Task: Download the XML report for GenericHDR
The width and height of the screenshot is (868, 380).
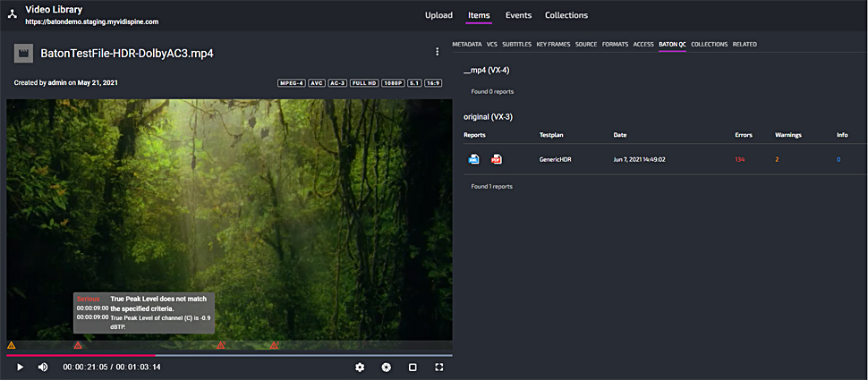Action: (x=474, y=159)
